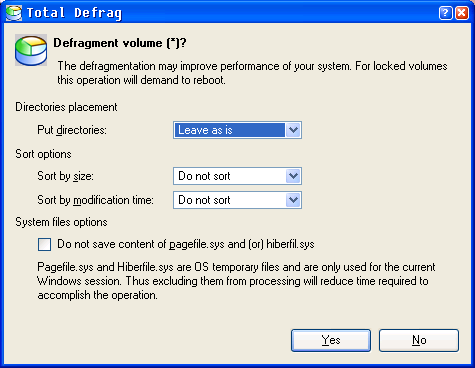Screen dimensions: 475x368
Task: Click the pagefile.sys and hiberfil.sys checkbox label
Action: click(x=186, y=244)
